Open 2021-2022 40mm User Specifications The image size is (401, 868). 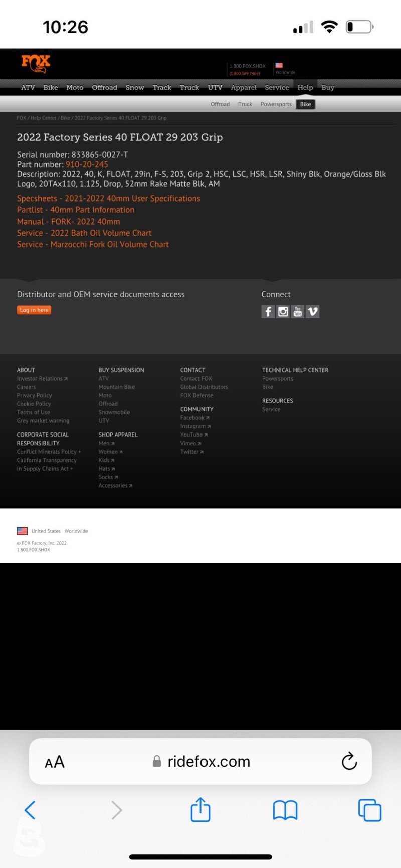109,199
